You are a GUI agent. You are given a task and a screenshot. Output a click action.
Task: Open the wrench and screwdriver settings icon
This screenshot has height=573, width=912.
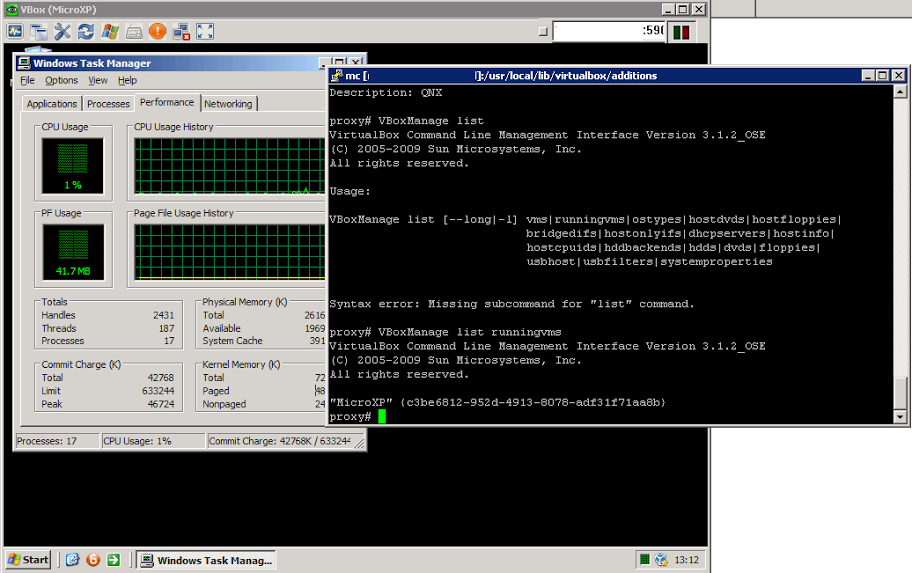pos(62,32)
